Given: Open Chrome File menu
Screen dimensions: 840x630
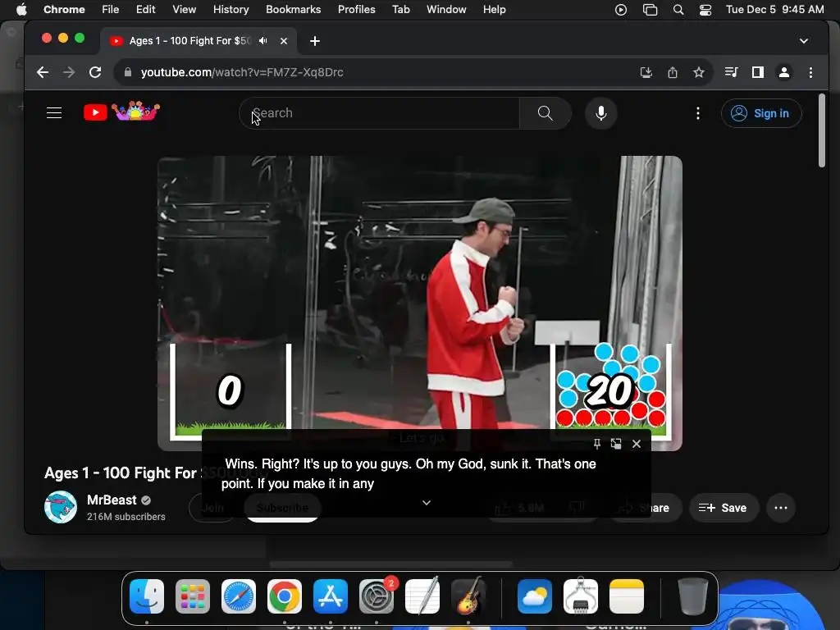Looking at the screenshot, I should click(x=111, y=10).
